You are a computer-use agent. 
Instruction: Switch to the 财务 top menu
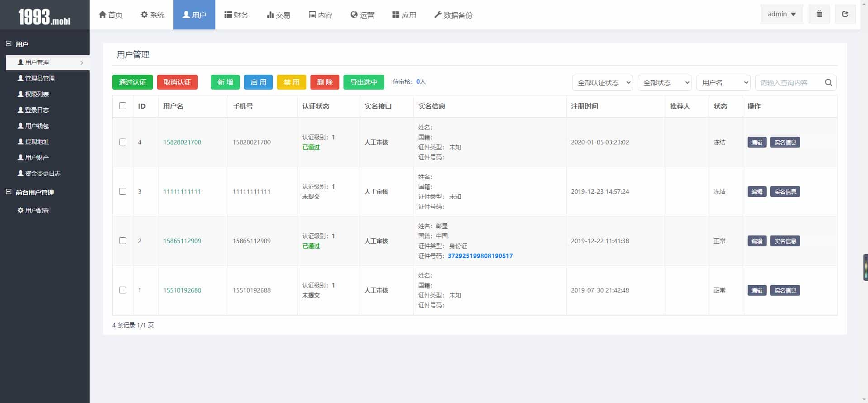click(236, 15)
